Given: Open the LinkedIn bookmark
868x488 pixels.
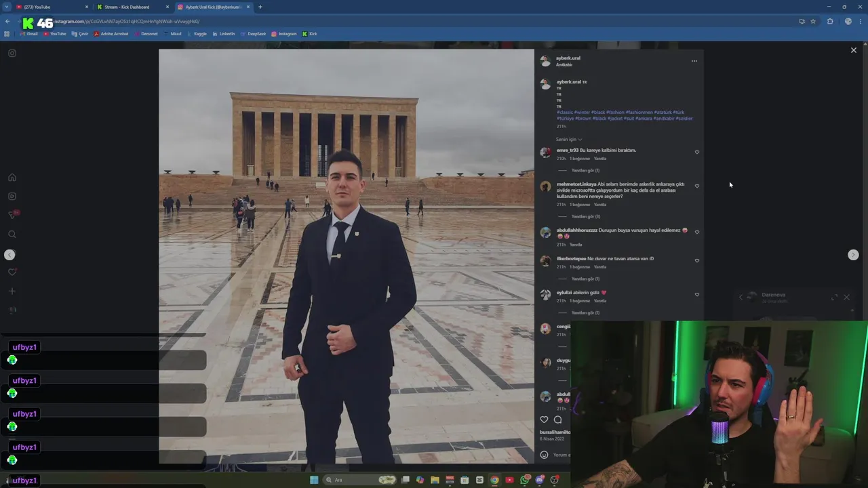Looking at the screenshot, I should [x=224, y=34].
